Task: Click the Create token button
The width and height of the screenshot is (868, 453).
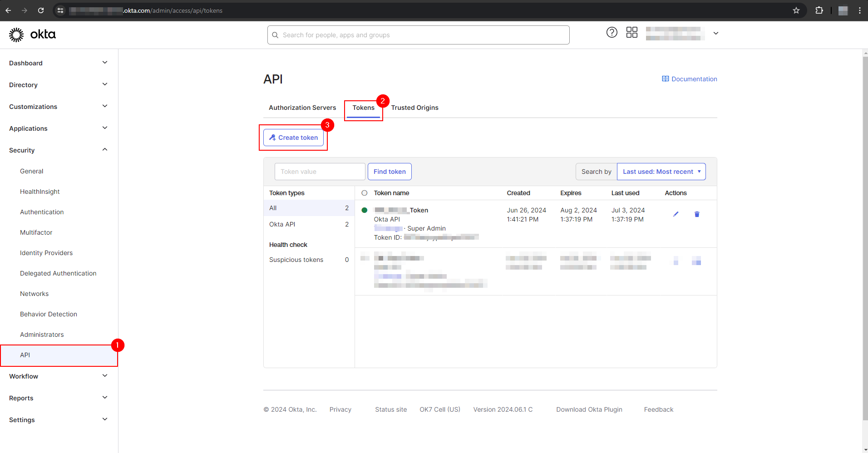Action: (x=294, y=138)
